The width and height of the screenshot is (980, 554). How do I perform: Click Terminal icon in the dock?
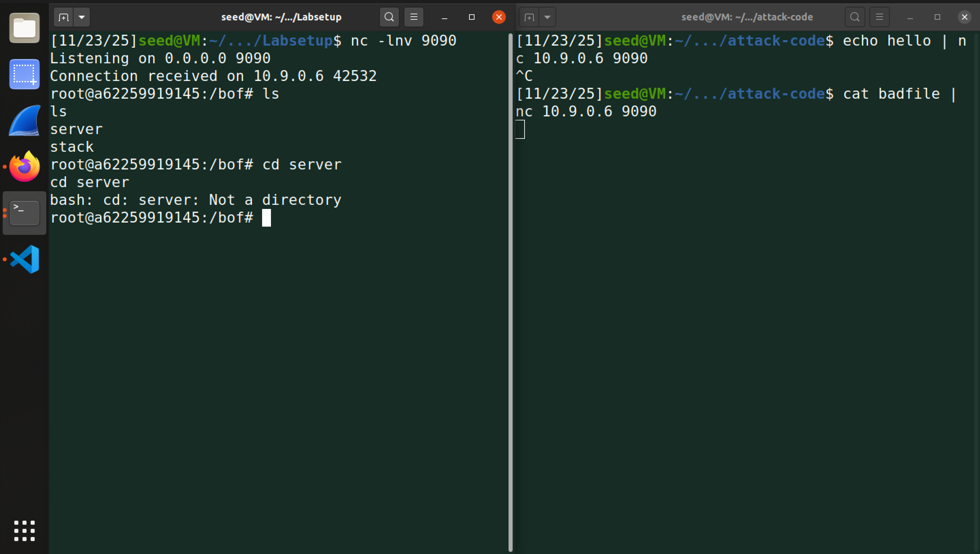(25, 213)
